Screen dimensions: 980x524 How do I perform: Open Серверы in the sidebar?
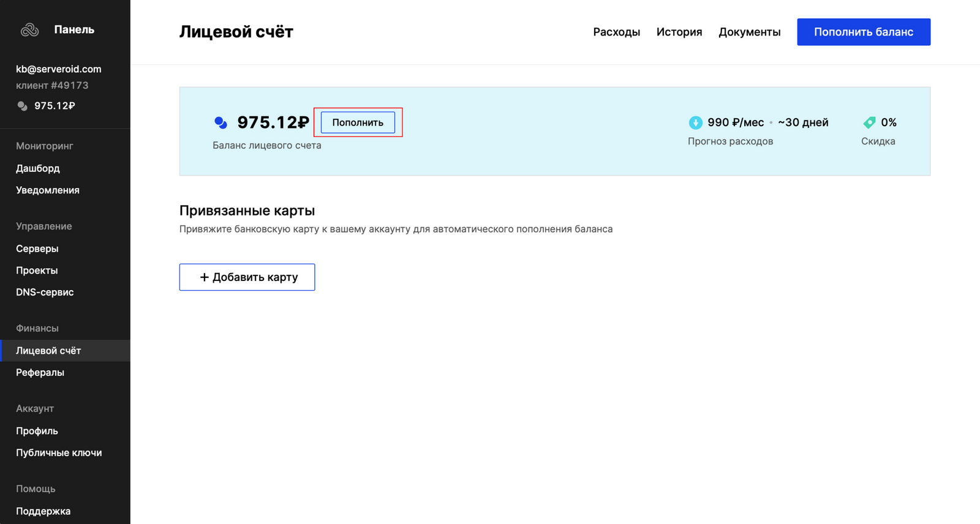[x=37, y=249]
